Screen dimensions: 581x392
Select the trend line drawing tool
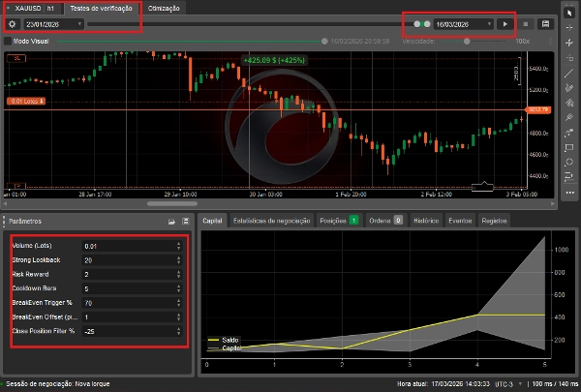point(570,72)
